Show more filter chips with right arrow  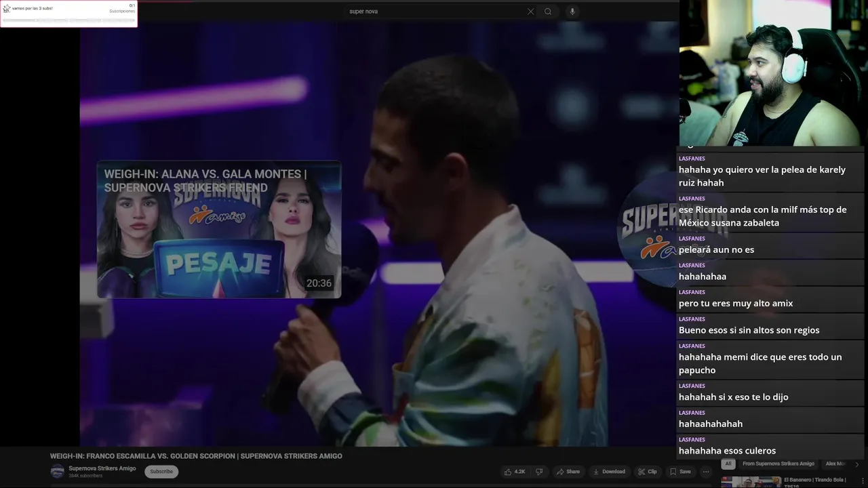856,464
